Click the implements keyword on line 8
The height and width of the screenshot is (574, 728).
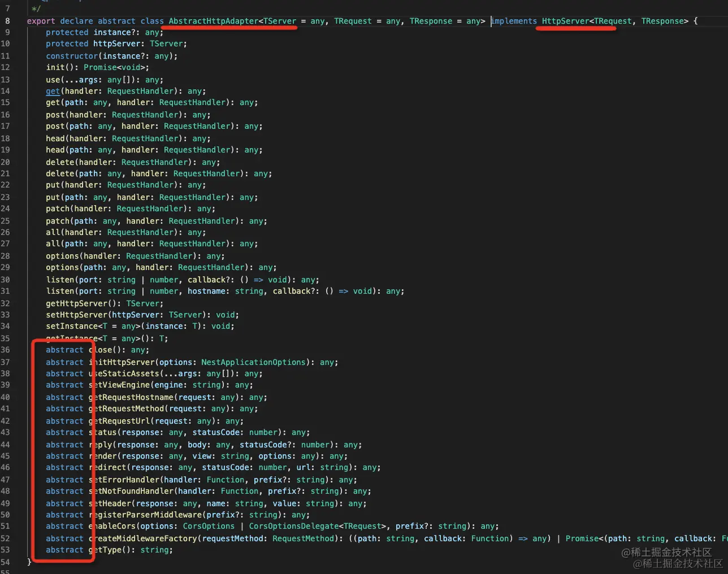pos(514,21)
